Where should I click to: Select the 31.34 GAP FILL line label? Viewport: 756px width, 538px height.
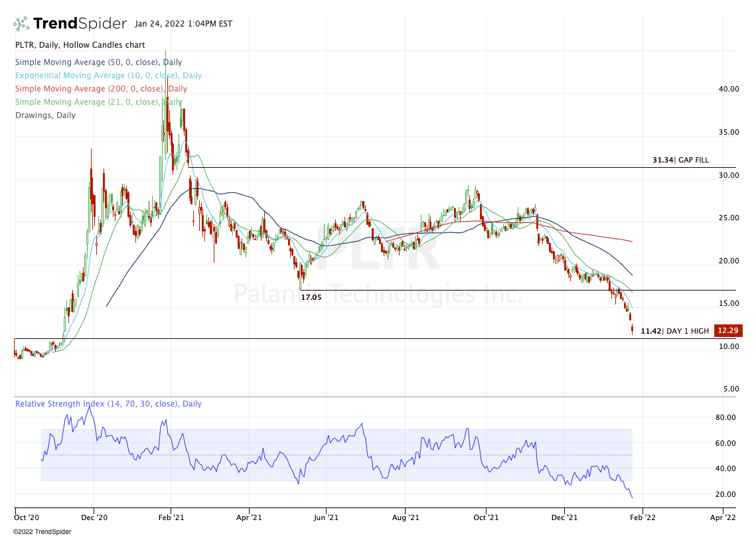coord(680,160)
